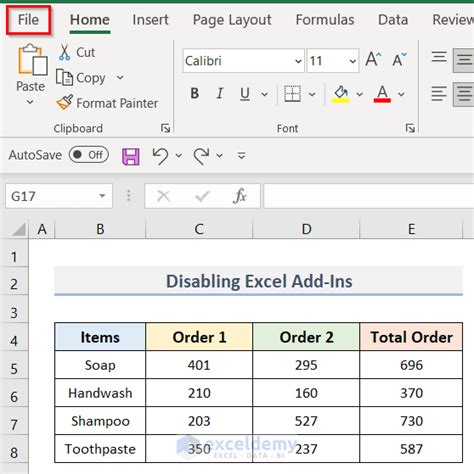Decrease font size with the smaller A
The image size is (474, 474).
click(x=399, y=60)
